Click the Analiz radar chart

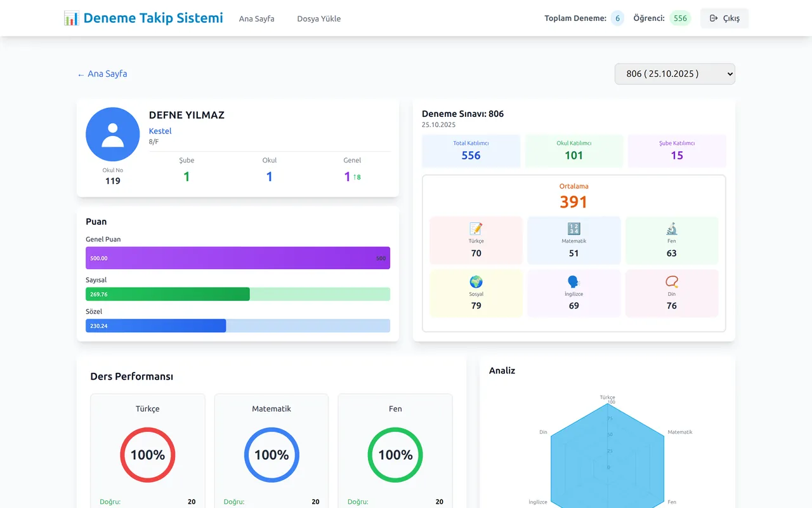607,451
